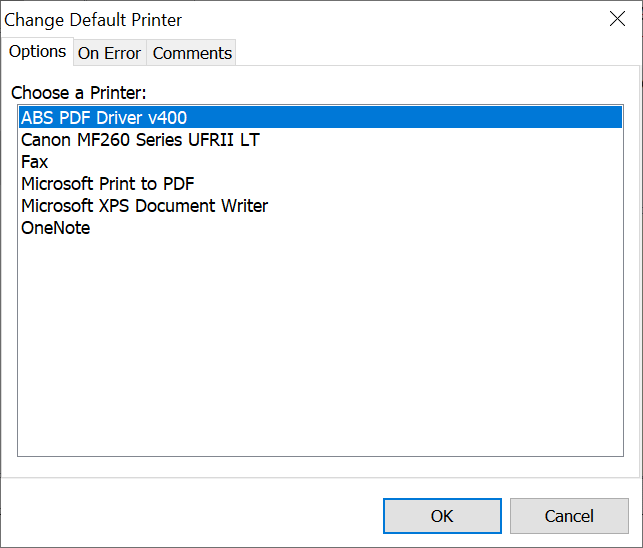
Task: Click the gap between OK and Cancel
Action: tap(506, 516)
